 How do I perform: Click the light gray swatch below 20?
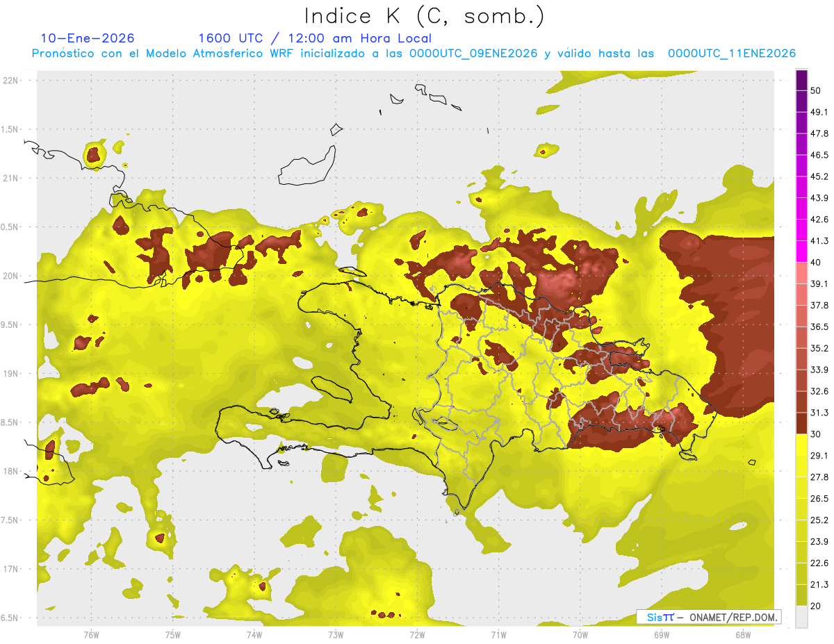click(802, 616)
